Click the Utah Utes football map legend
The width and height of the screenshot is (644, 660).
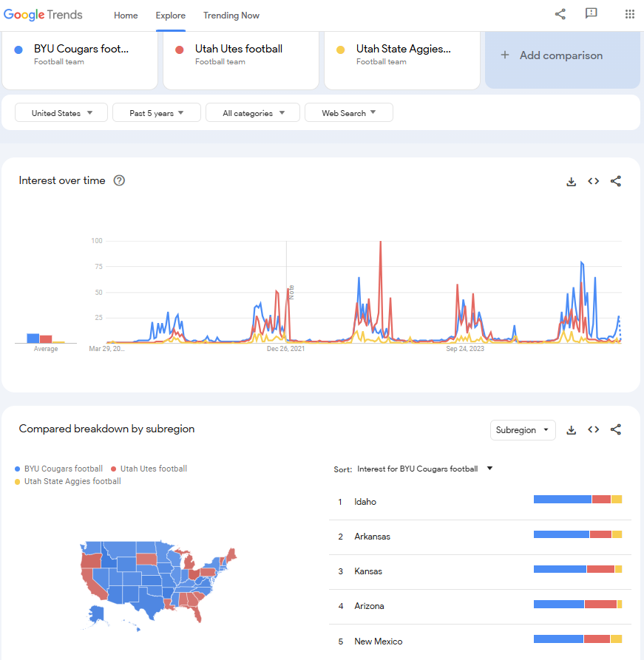[149, 469]
